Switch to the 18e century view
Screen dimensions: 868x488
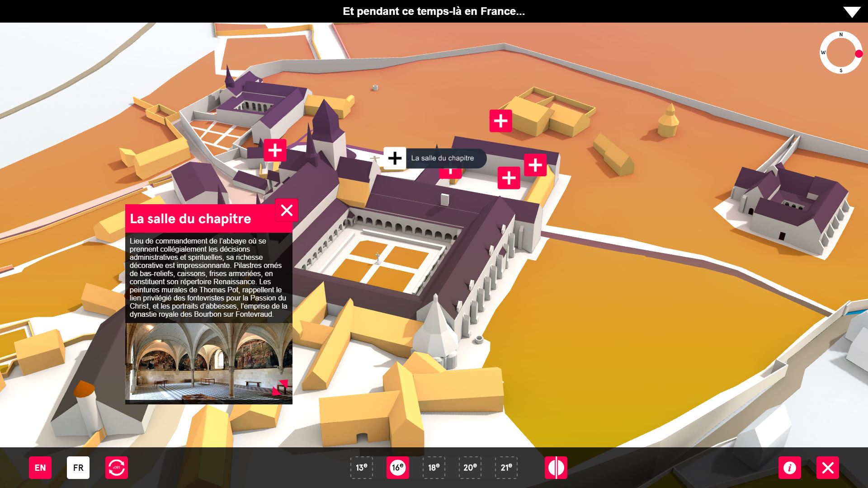click(x=434, y=468)
